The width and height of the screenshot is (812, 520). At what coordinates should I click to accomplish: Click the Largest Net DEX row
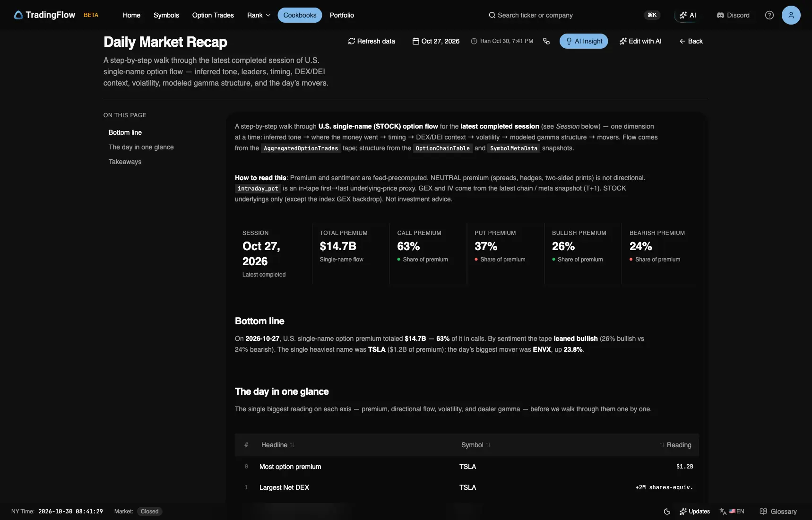(466, 487)
